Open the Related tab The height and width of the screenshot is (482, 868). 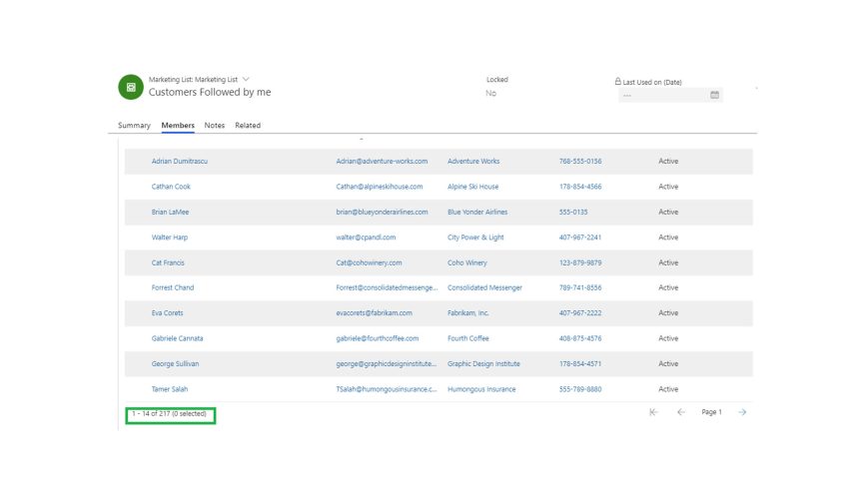[248, 126]
